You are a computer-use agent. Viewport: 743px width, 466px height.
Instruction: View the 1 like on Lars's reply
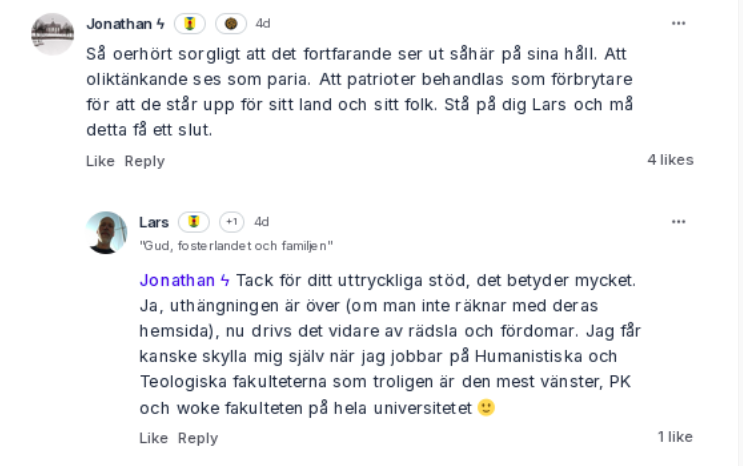coord(675,437)
